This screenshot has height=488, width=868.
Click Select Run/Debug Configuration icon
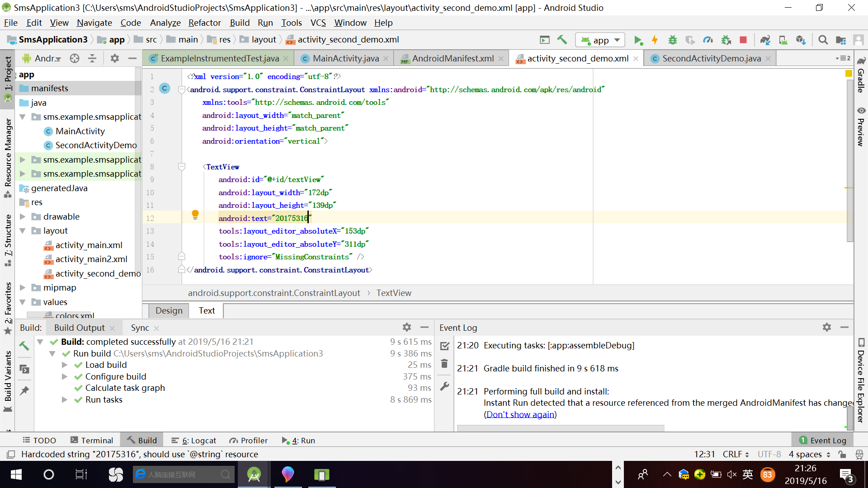[x=545, y=40]
